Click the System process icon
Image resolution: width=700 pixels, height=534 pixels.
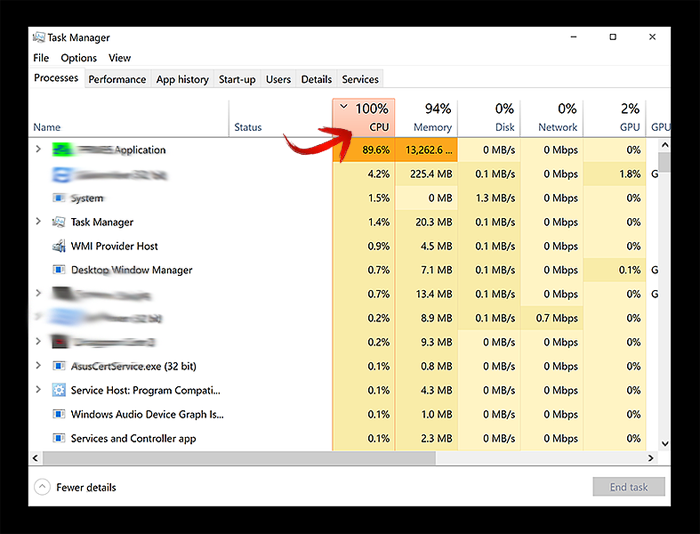(x=58, y=198)
